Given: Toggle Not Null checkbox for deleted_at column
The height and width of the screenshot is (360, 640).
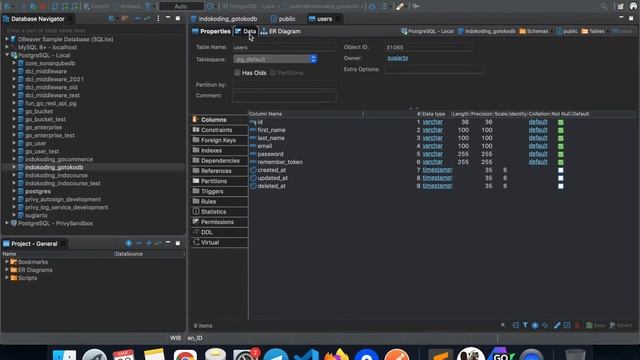Looking at the screenshot, I should (x=561, y=186).
